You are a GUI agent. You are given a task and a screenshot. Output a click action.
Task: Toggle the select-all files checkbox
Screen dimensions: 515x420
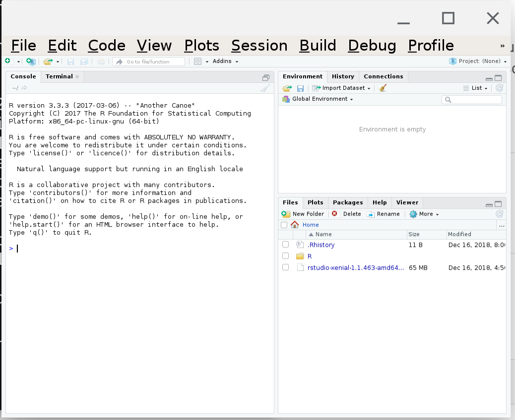(284, 225)
